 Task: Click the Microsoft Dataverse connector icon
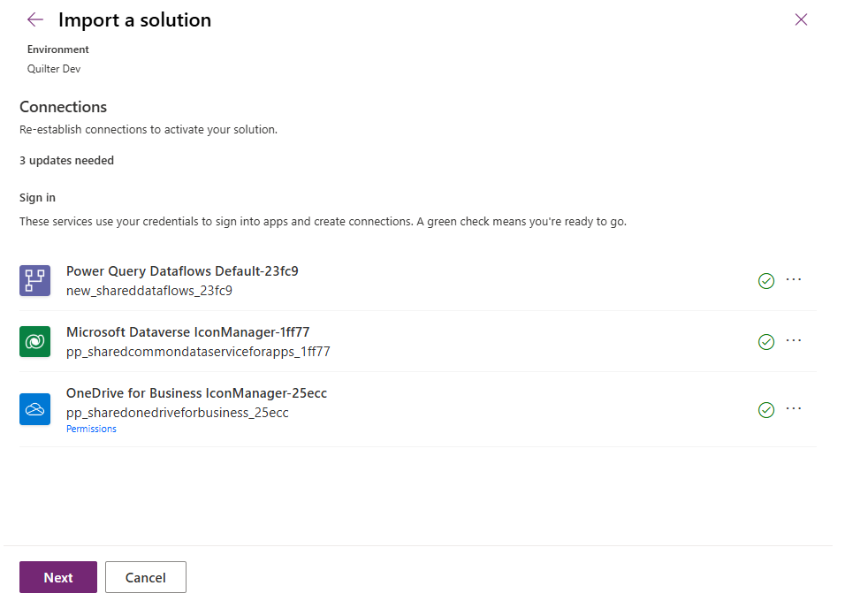tap(35, 342)
